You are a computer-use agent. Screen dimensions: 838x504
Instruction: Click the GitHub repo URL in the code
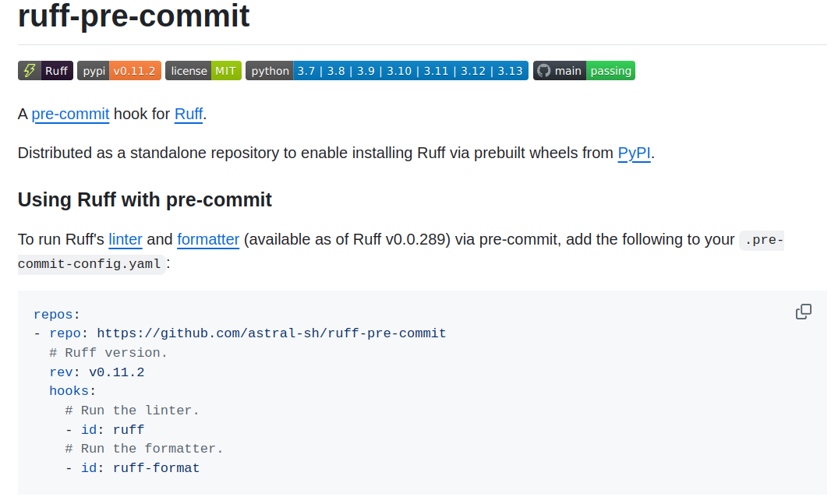[x=271, y=333]
